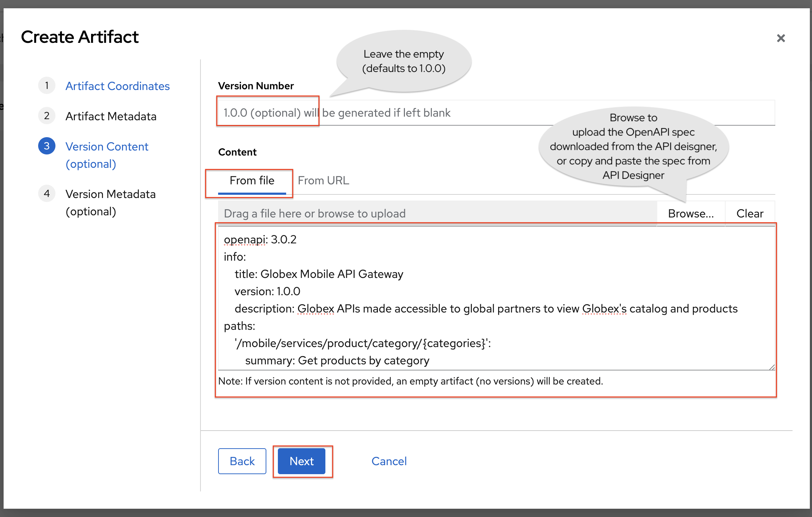Close the Create Artifact dialog
This screenshot has width=812, height=517.
(781, 38)
